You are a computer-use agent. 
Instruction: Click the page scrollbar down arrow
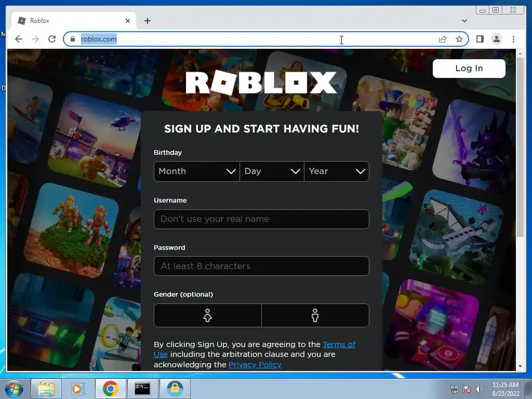tap(520, 366)
